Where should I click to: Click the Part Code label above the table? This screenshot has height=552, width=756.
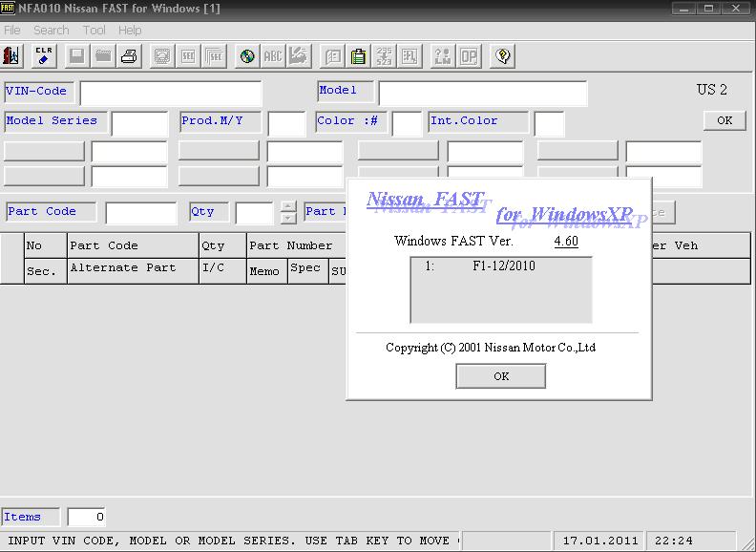point(52,212)
